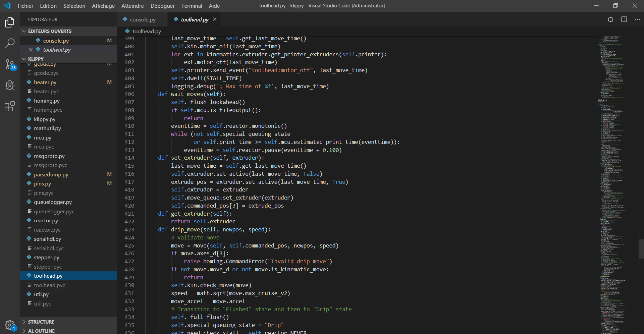This screenshot has height=334, width=644.
Task: Open toolhead.pyc in the file tree
Action: pos(68,285)
